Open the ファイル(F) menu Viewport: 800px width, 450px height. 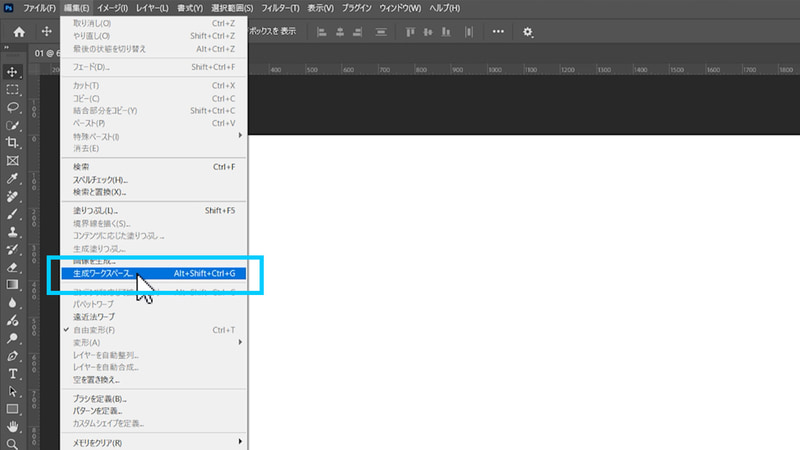click(39, 8)
